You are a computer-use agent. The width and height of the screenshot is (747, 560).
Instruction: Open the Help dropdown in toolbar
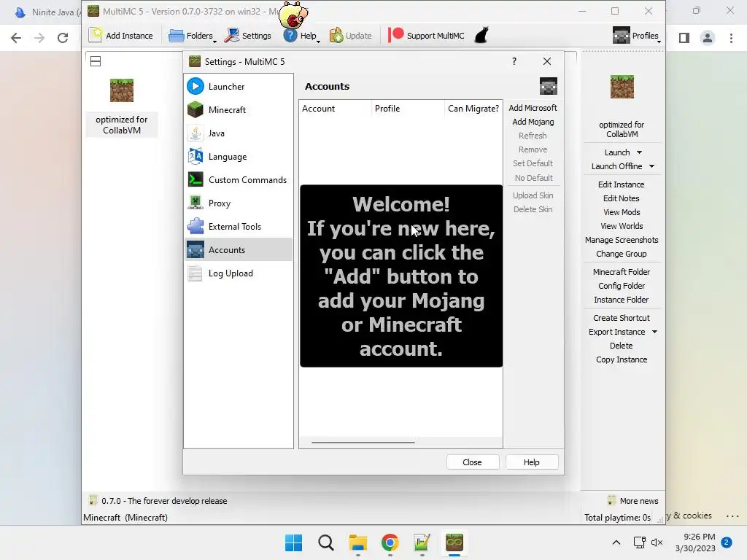301,36
